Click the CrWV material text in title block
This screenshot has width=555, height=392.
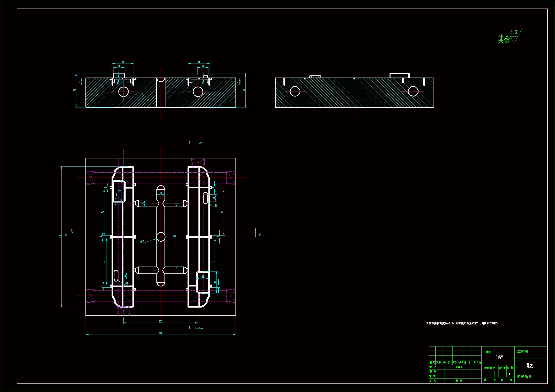click(499, 357)
